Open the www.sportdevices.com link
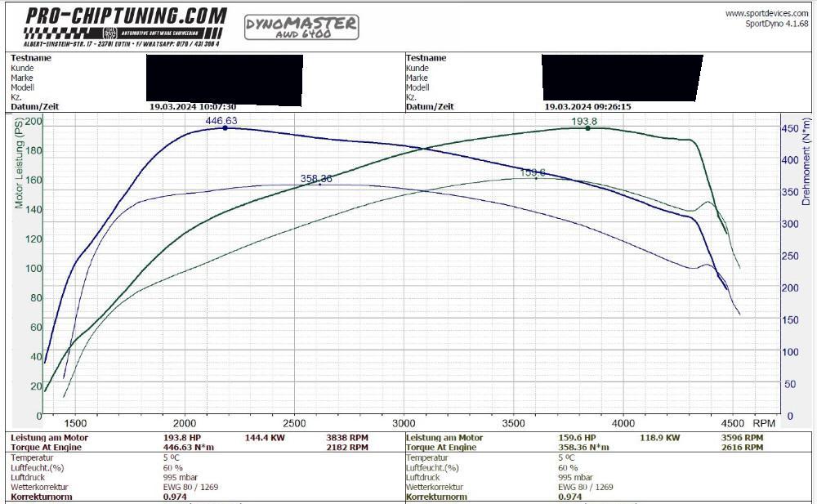The image size is (817, 504). pos(766,14)
